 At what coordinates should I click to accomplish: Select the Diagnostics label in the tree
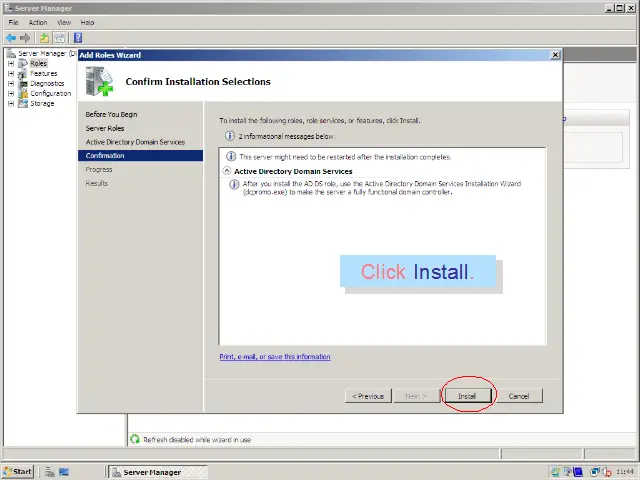(x=47, y=83)
